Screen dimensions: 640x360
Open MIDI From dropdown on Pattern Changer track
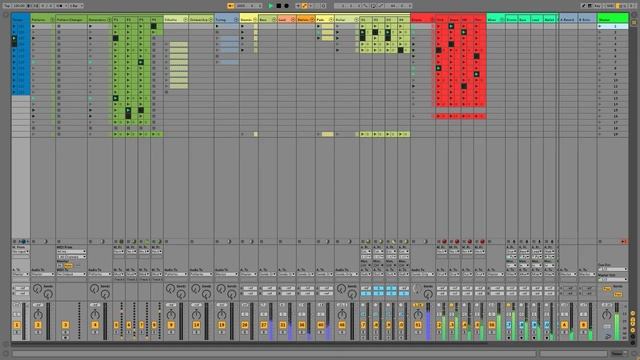click(71, 252)
